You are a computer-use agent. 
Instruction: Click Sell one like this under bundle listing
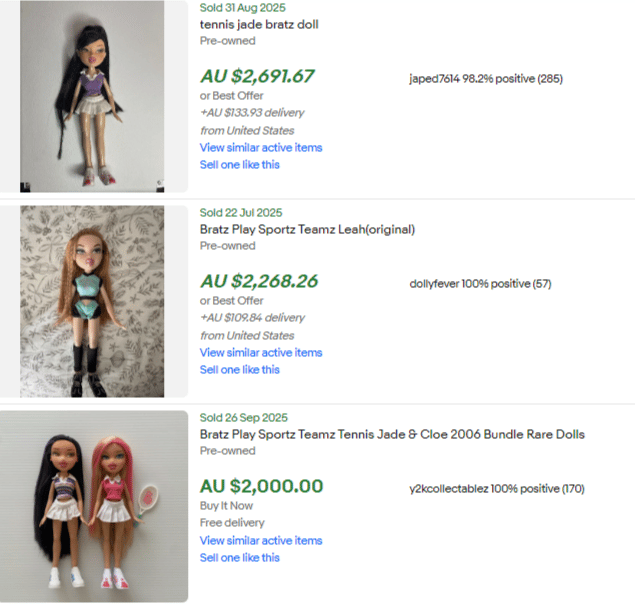pos(240,557)
